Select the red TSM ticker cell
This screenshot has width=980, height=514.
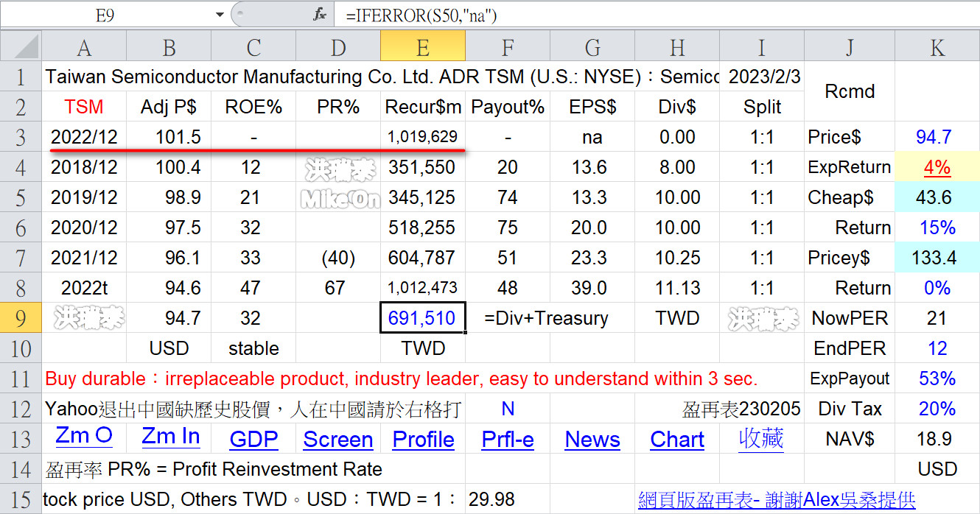[84, 107]
